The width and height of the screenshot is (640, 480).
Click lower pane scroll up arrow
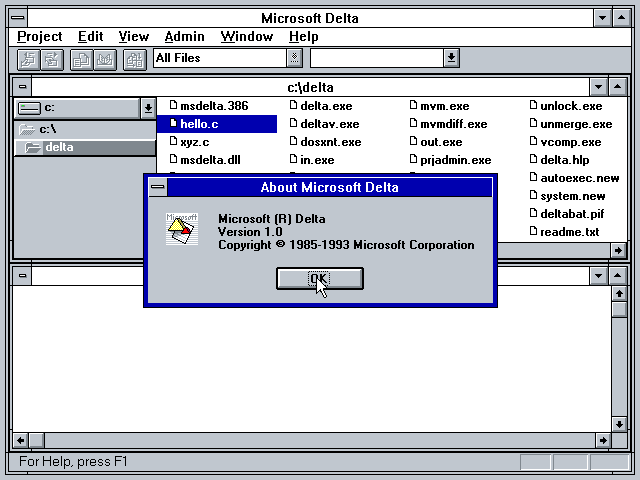(x=619, y=293)
